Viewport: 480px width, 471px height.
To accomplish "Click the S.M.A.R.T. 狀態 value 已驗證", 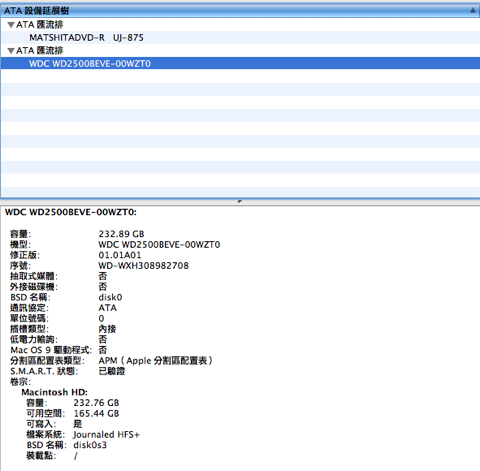I will (112, 371).
